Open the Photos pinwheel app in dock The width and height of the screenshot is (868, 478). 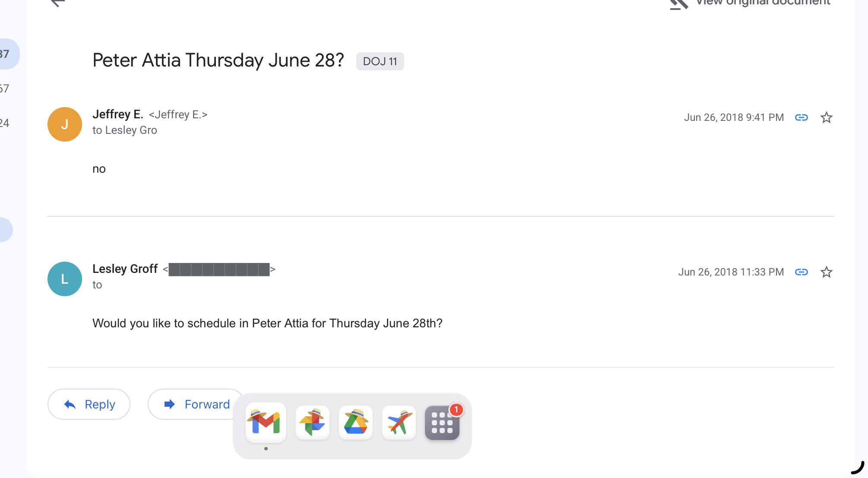(312, 423)
